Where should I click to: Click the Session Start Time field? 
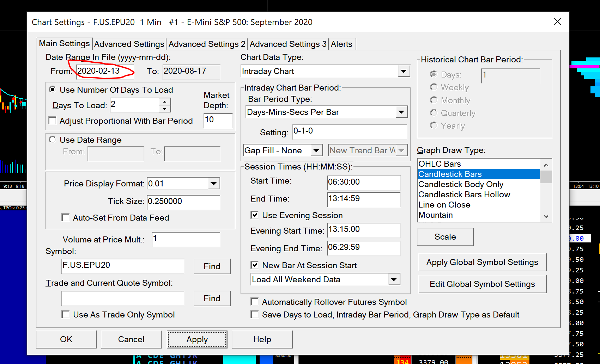click(364, 183)
